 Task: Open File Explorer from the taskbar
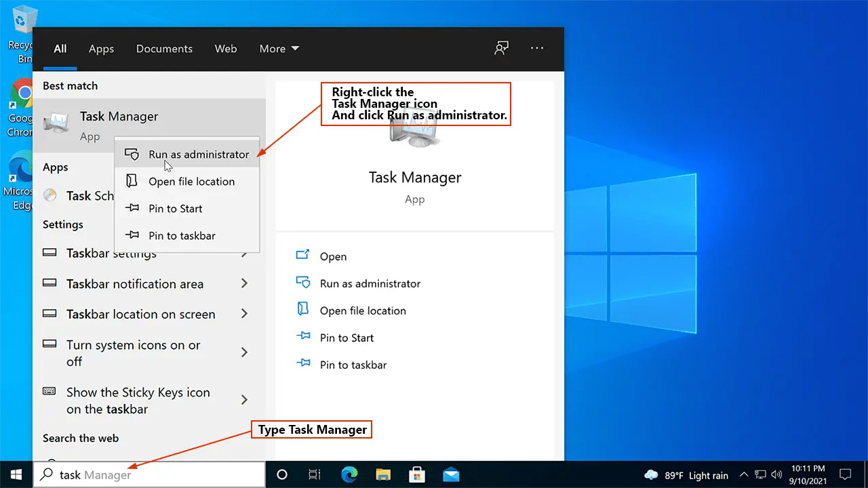point(384,474)
